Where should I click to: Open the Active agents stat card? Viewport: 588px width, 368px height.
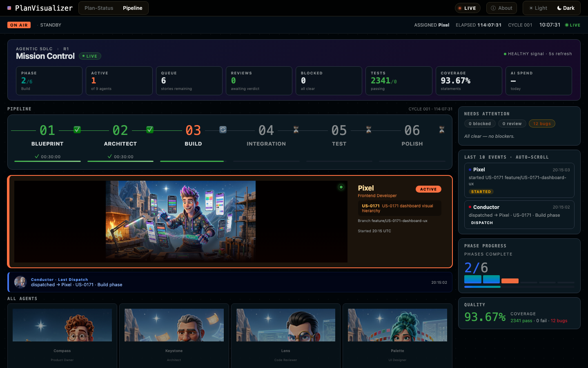119,81
